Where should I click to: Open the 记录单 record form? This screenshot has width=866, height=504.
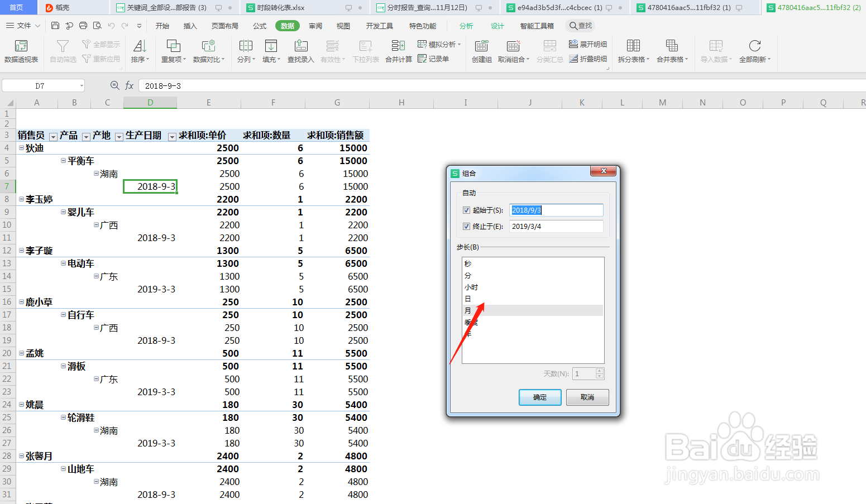433,59
